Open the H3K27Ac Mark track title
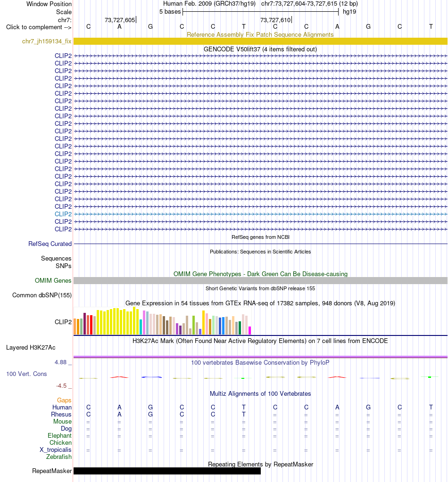The width and height of the screenshot is (448, 482). (260, 341)
